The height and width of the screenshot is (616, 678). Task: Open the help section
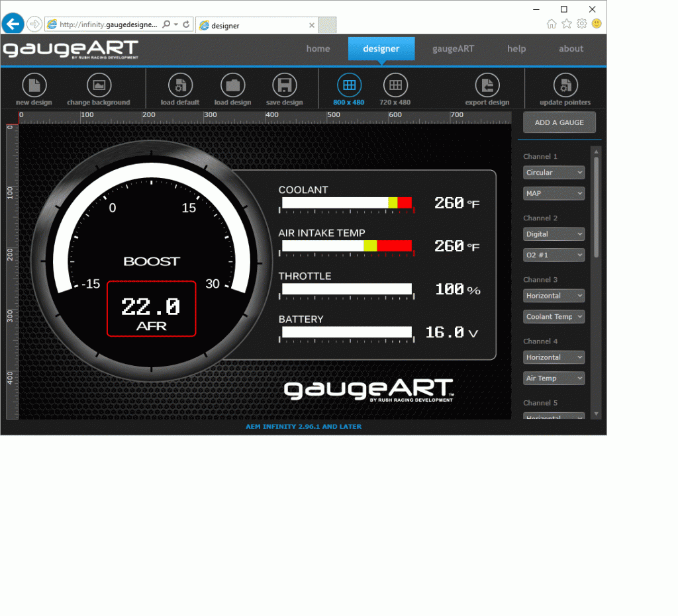[x=516, y=48]
